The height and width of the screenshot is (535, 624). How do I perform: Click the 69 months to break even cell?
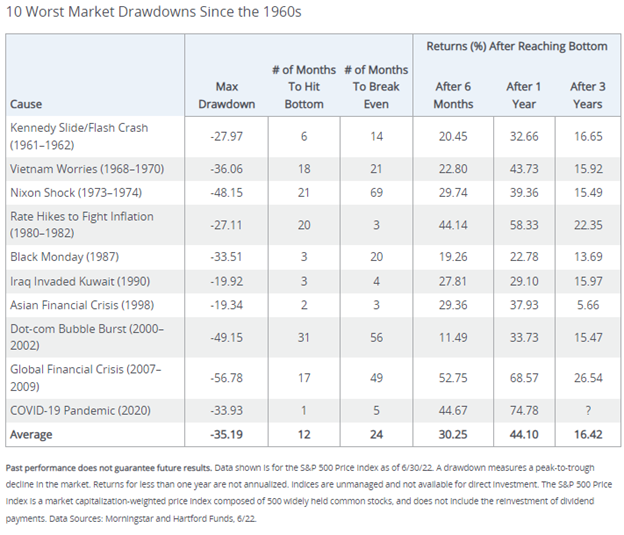376,193
